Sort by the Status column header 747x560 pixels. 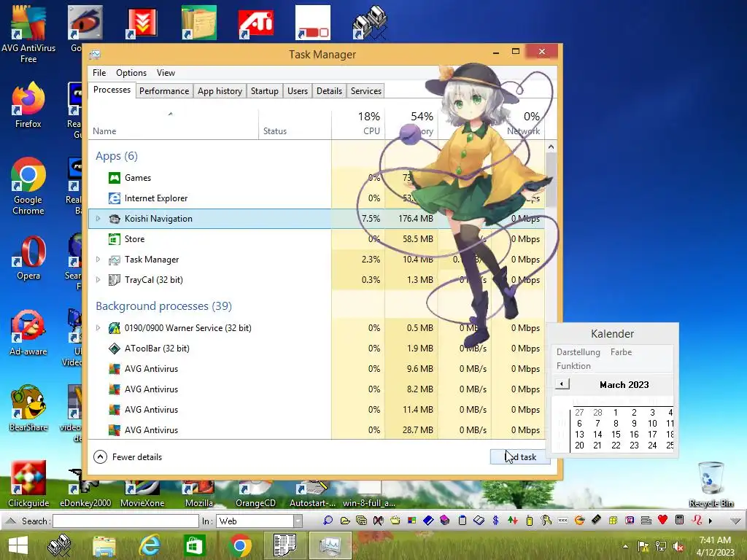(x=295, y=125)
